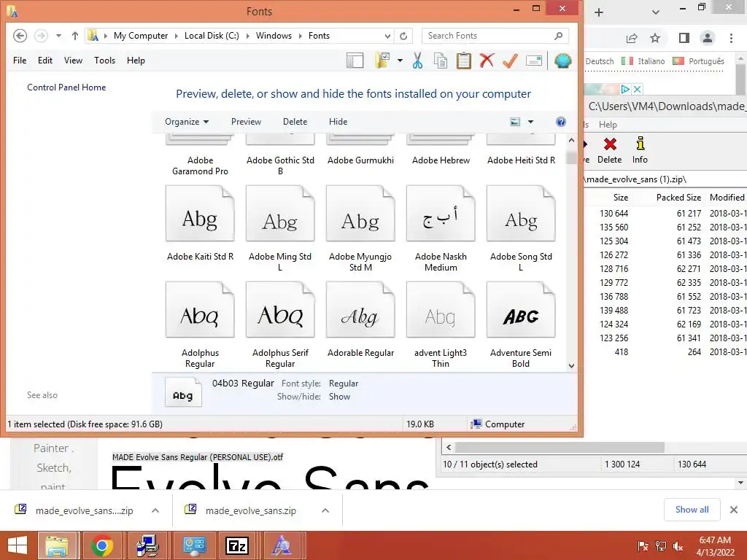Click Local Disk (C:) in the breadcrumb
Viewport: 747px width, 560px height.
[x=212, y=36]
